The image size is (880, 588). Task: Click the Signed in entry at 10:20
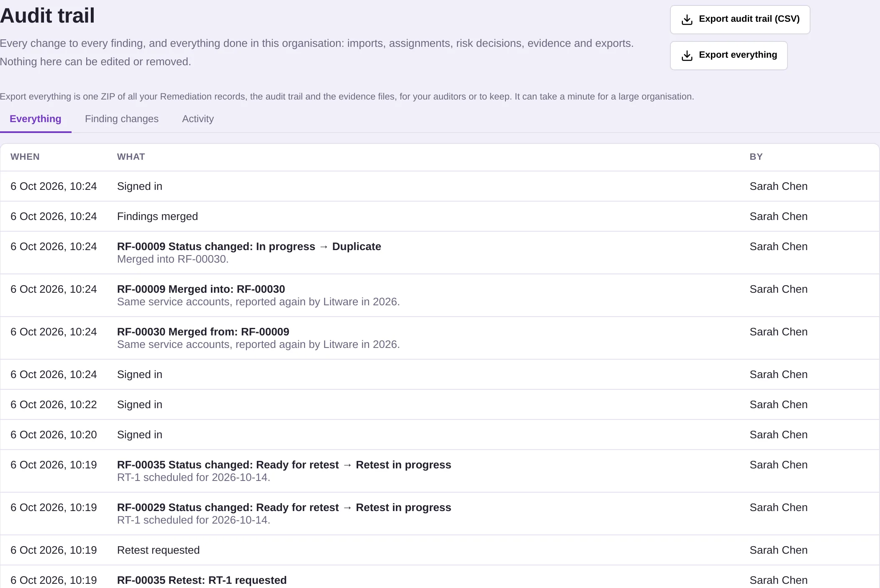pyautogui.click(x=439, y=435)
